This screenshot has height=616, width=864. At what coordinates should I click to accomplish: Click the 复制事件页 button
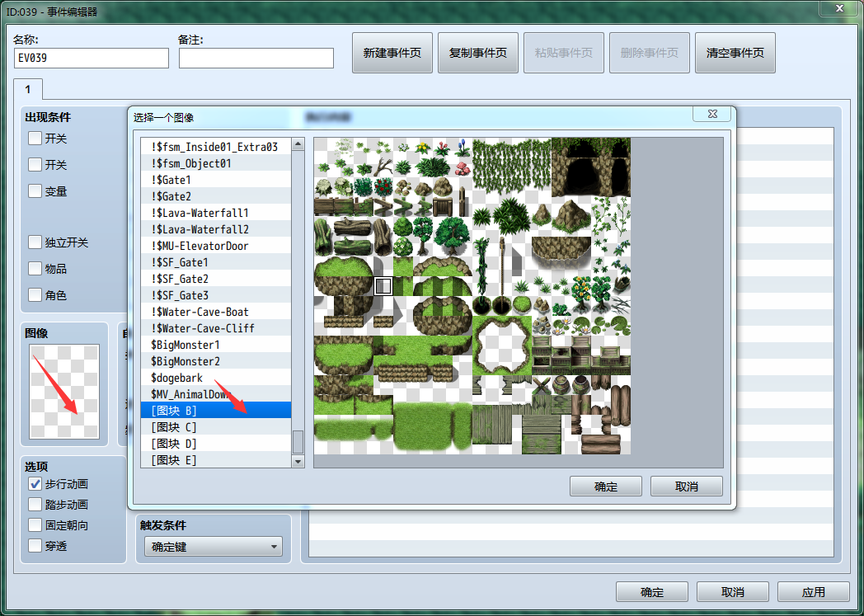(477, 53)
